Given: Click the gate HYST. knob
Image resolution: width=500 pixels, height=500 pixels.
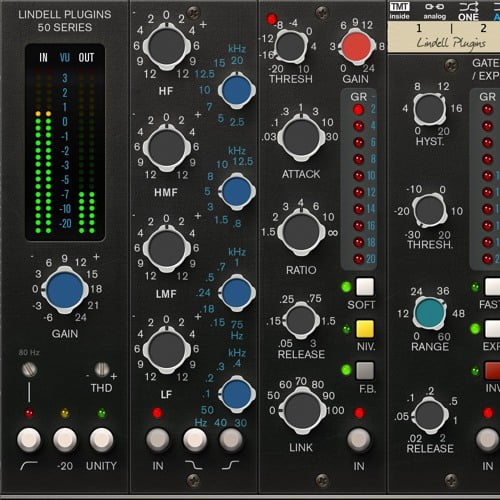Looking at the screenshot, I should point(430,109).
